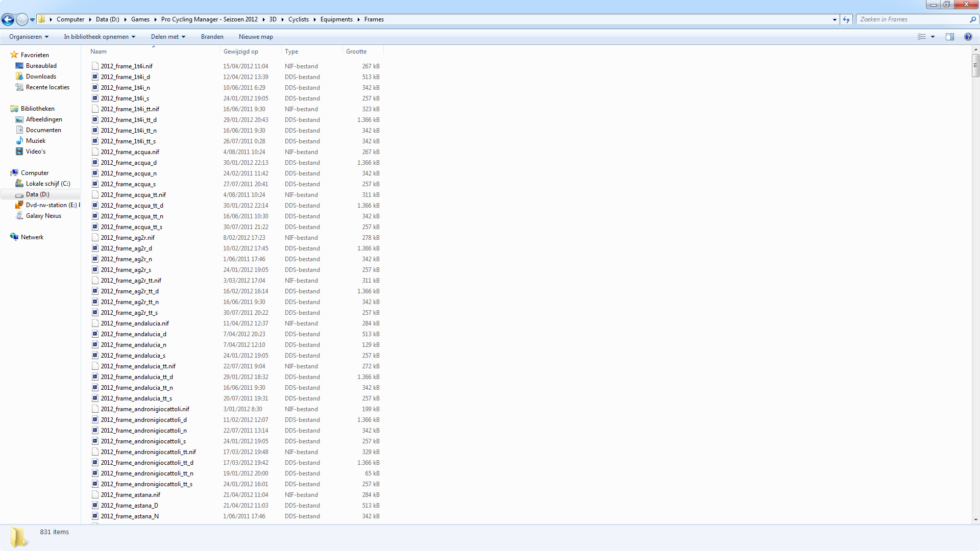Click the refresh button next to address bar
Viewport: 980px width, 551px height.
(x=846, y=19)
